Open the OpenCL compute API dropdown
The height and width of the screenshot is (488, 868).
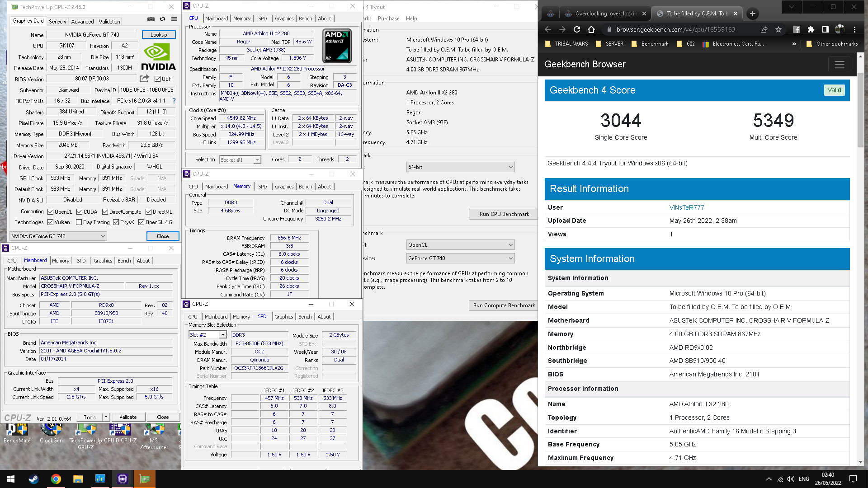[x=461, y=245]
